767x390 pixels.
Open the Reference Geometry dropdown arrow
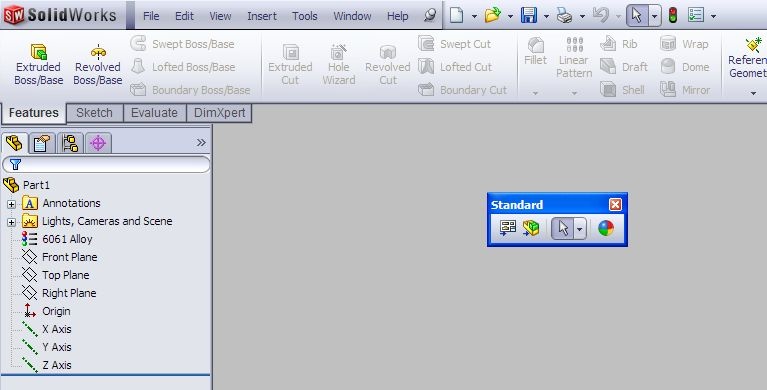point(753,93)
